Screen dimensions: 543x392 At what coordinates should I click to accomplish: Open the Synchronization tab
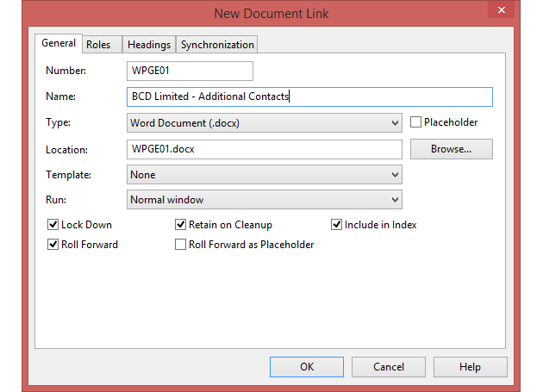(x=217, y=45)
